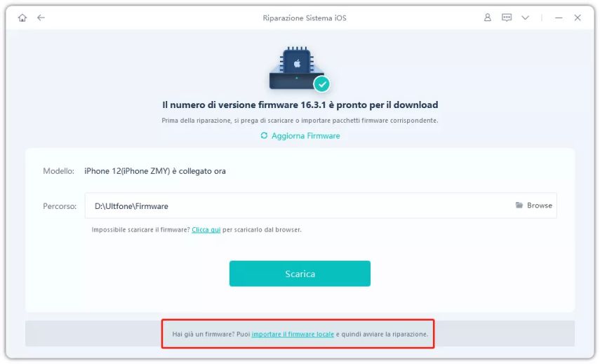Open the feedback chat icon

click(507, 18)
